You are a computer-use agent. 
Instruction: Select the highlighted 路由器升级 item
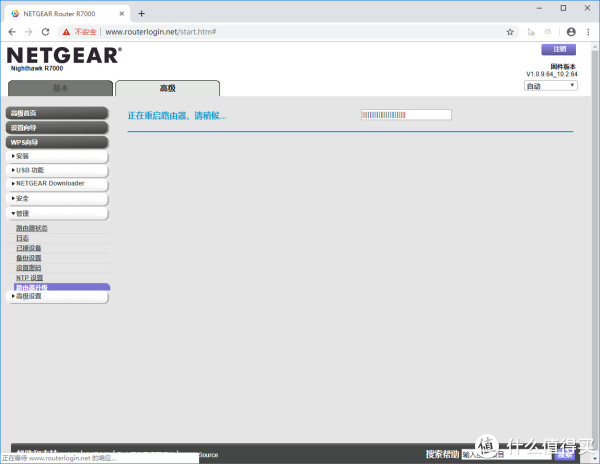coord(62,287)
